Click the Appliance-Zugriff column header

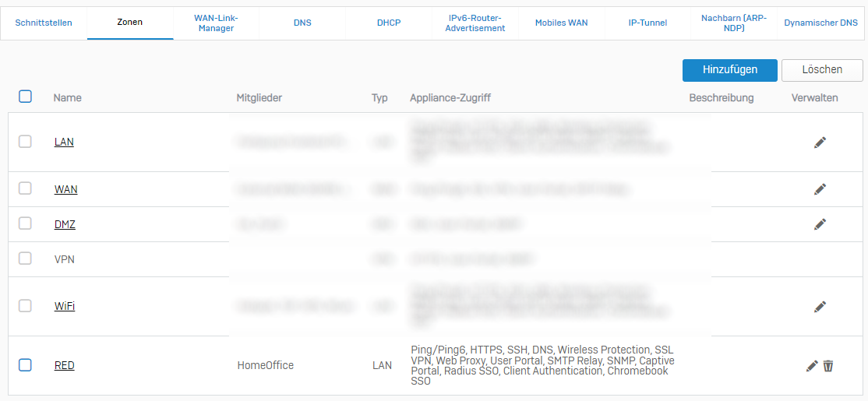pos(450,98)
